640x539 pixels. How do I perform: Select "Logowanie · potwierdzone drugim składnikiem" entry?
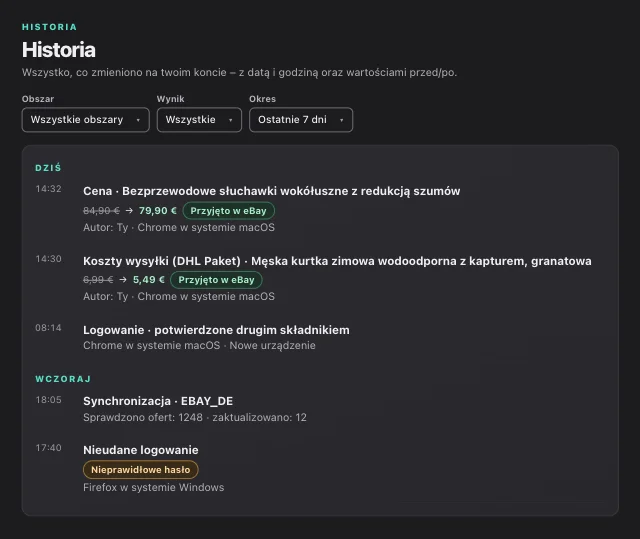tap(216, 330)
